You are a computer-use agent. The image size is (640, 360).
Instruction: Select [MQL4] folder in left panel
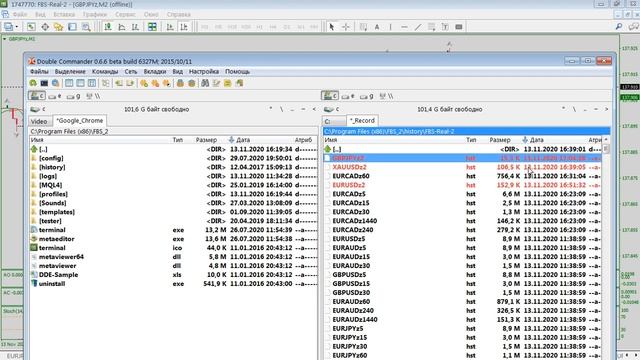[x=173, y=185]
